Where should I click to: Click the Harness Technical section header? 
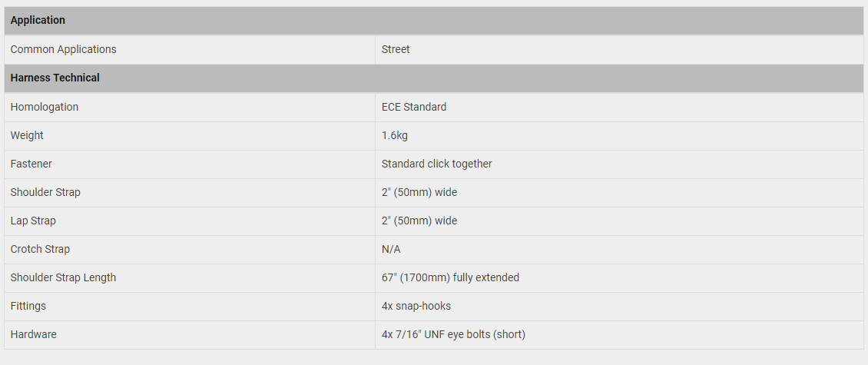[x=433, y=78]
